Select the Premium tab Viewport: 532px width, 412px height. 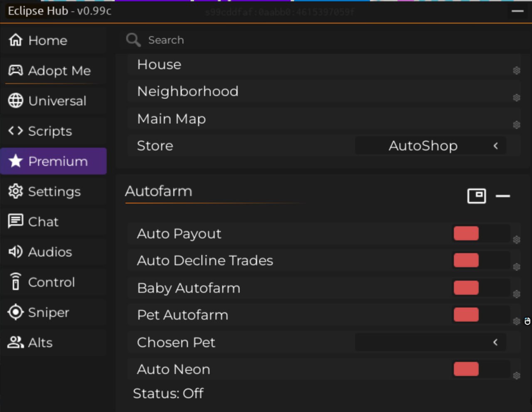pos(54,161)
